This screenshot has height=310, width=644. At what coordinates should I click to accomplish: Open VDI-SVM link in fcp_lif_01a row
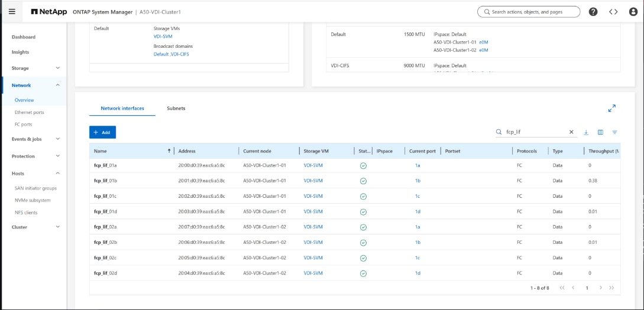pos(313,165)
